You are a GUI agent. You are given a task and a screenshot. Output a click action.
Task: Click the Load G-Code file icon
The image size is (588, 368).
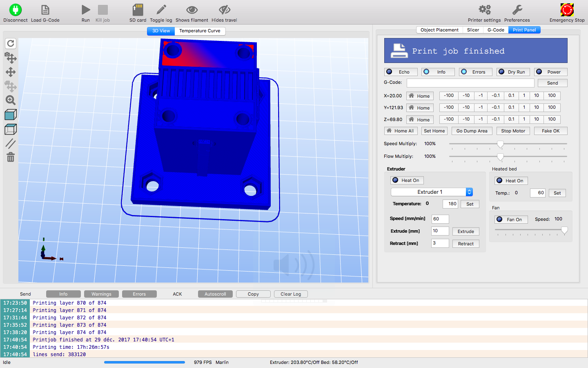(45, 10)
